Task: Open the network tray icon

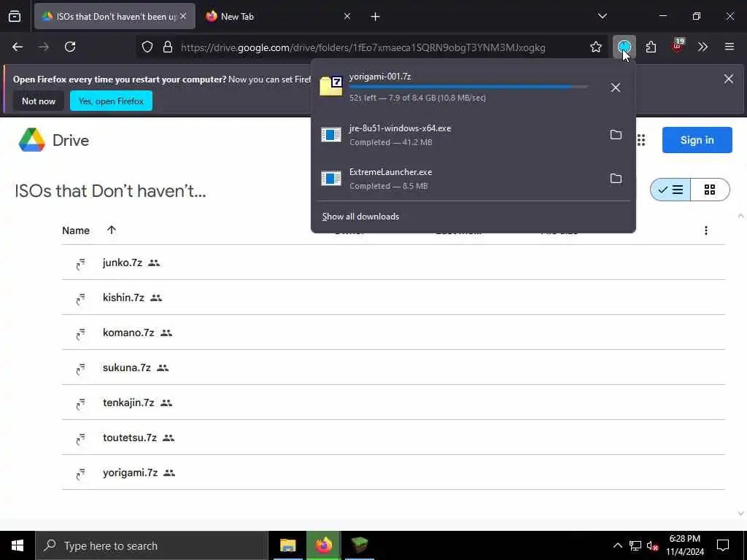Action: click(x=635, y=545)
